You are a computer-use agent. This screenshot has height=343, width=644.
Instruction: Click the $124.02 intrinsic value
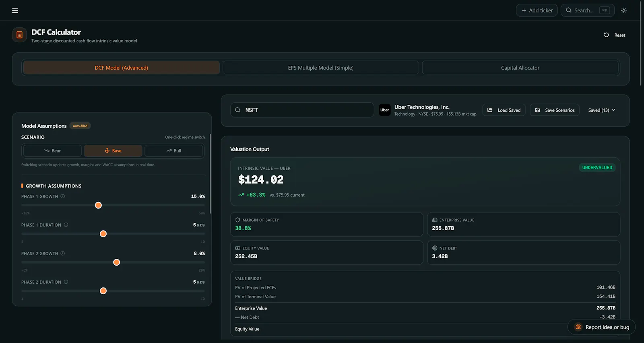[261, 180]
